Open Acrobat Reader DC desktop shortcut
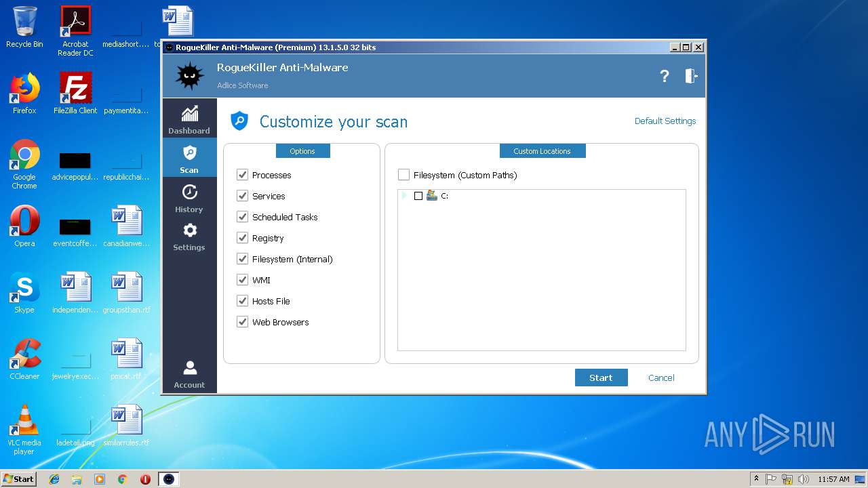Screen dimensions: 868x488 point(75,31)
